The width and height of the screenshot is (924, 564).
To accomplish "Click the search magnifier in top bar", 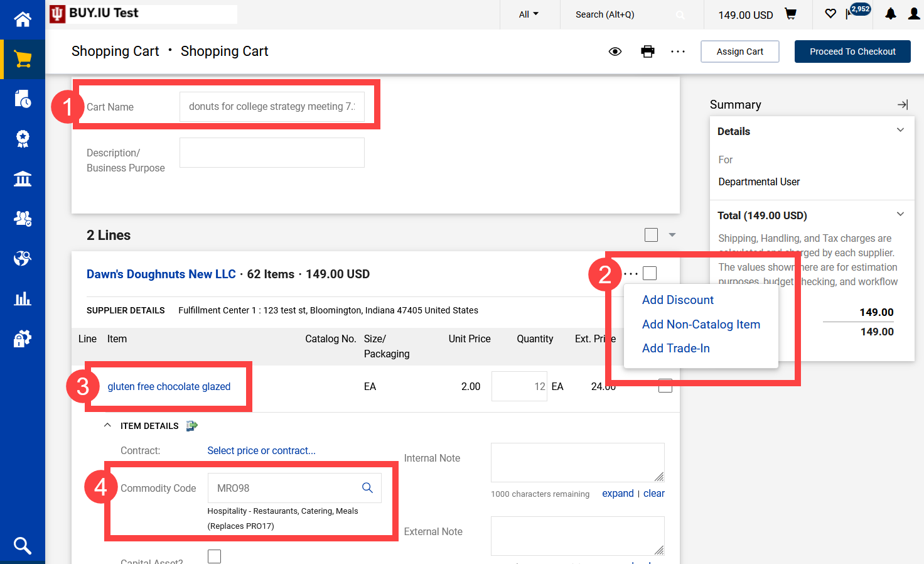I will [x=680, y=14].
